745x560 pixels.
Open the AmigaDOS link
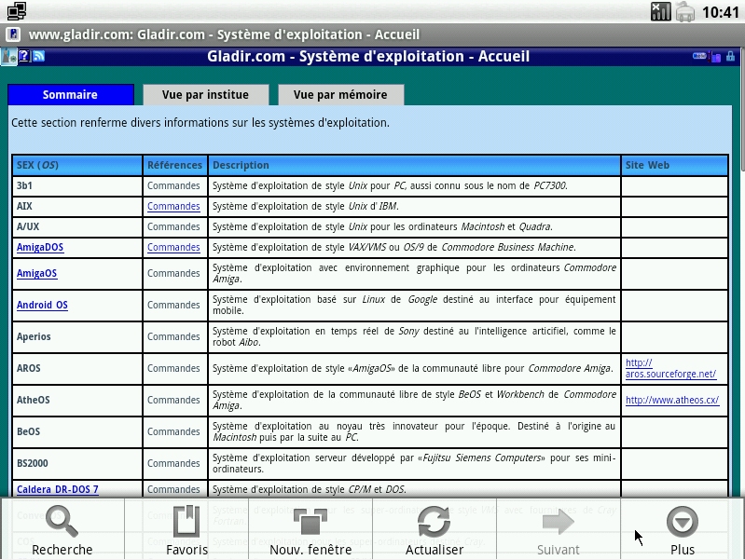click(40, 247)
